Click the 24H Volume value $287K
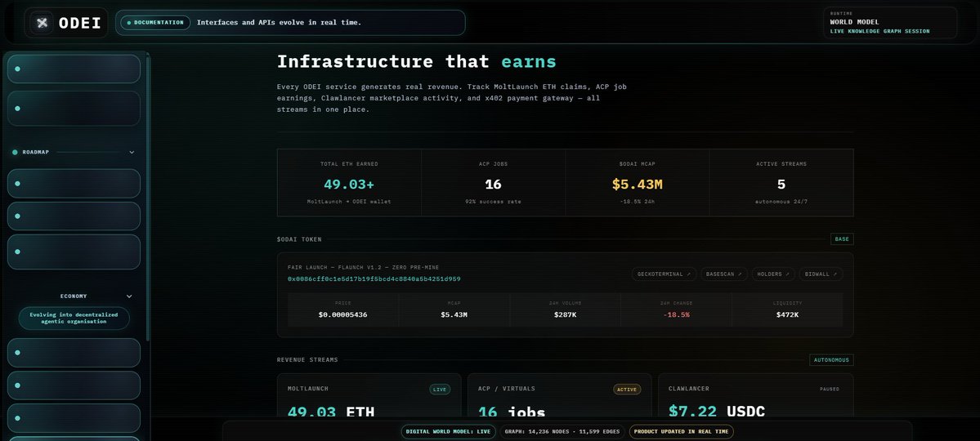This screenshot has width=980, height=441. pos(565,314)
